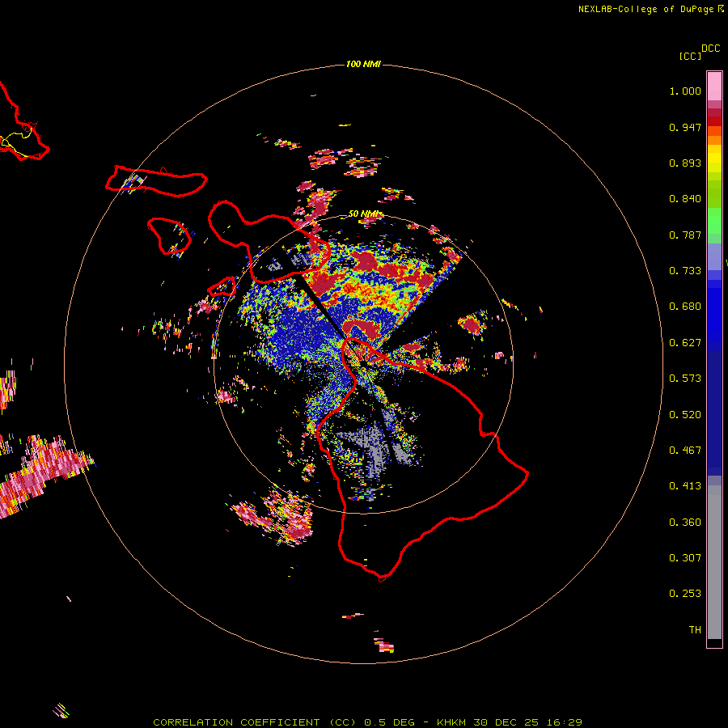
Task: Select the 0.947 scale value
Action: pyautogui.click(x=685, y=127)
